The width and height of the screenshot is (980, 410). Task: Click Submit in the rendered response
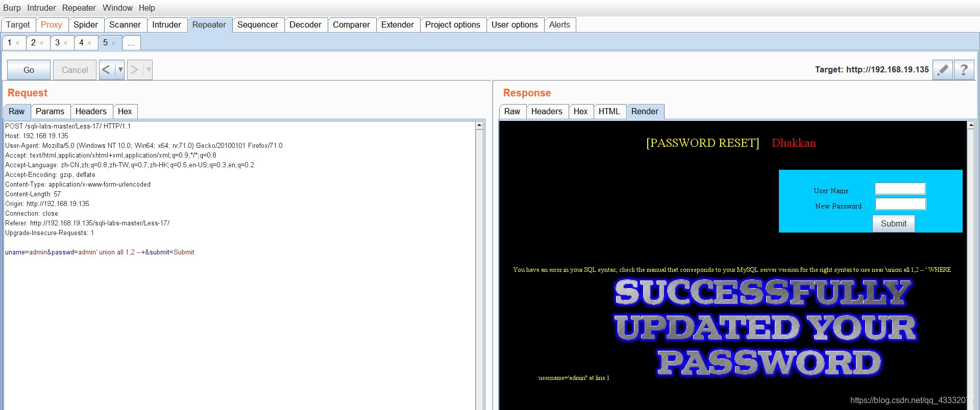pos(894,223)
